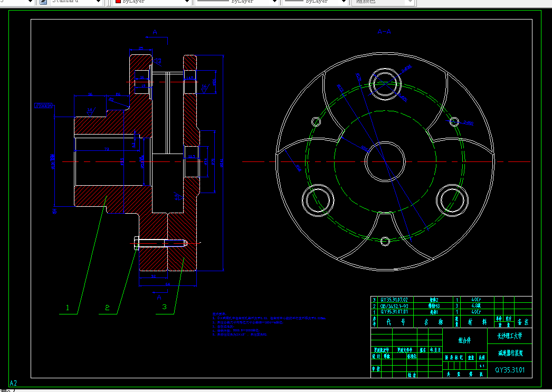Click the red ByLayer color swatch
This screenshot has width=552, height=392.
(x=118, y=2)
